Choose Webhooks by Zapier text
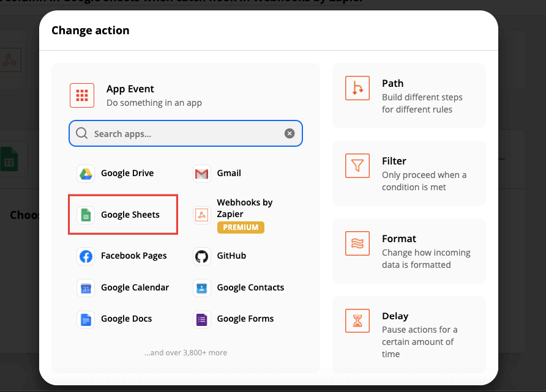546x392 pixels. [244, 208]
